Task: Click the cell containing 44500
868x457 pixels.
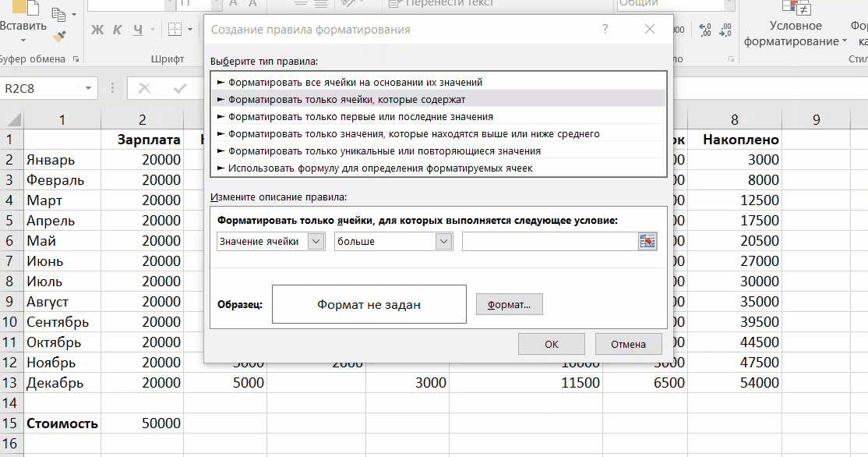Action: pos(735,342)
